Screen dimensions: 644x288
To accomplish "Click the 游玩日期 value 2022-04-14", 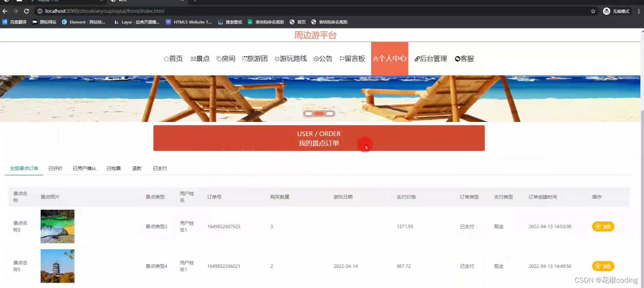I will pos(346,266).
